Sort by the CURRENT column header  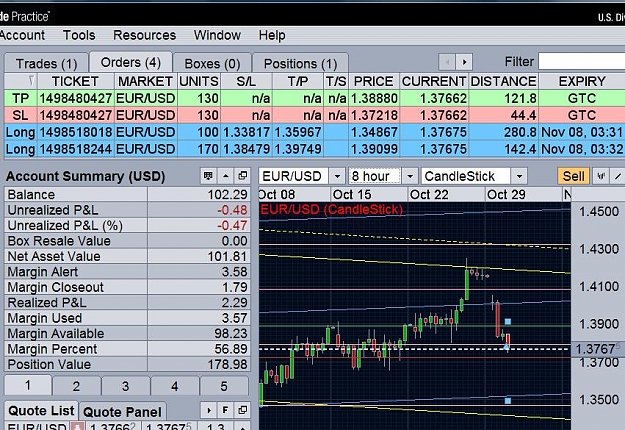coord(434,81)
